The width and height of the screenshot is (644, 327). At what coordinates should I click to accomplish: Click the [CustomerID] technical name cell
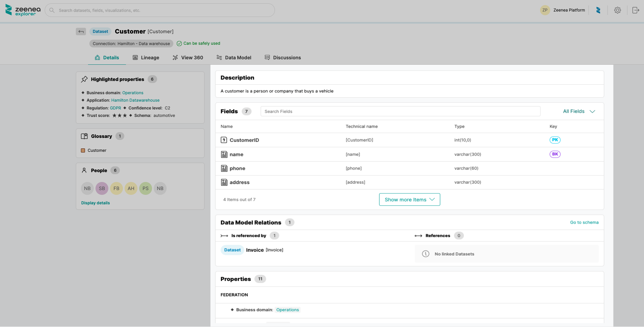pyautogui.click(x=359, y=140)
